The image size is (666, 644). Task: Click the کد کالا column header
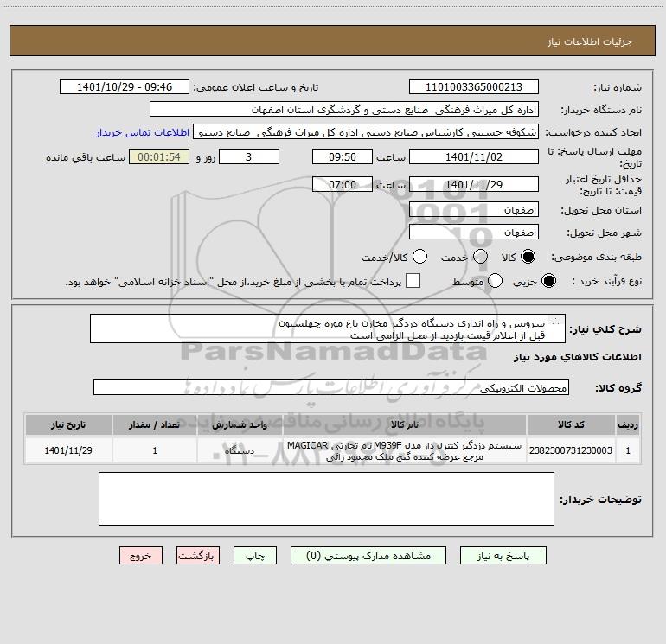[571, 424]
